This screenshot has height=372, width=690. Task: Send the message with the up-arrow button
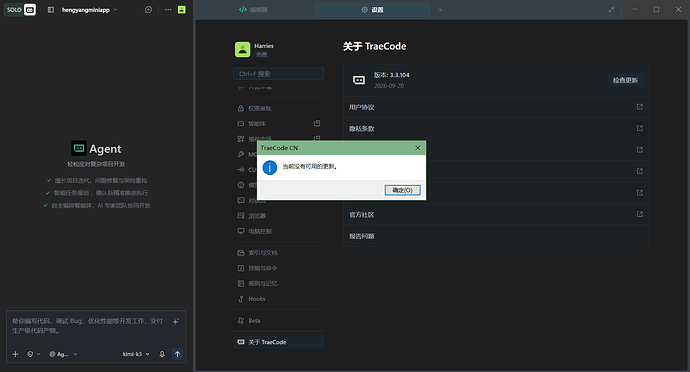tap(177, 354)
